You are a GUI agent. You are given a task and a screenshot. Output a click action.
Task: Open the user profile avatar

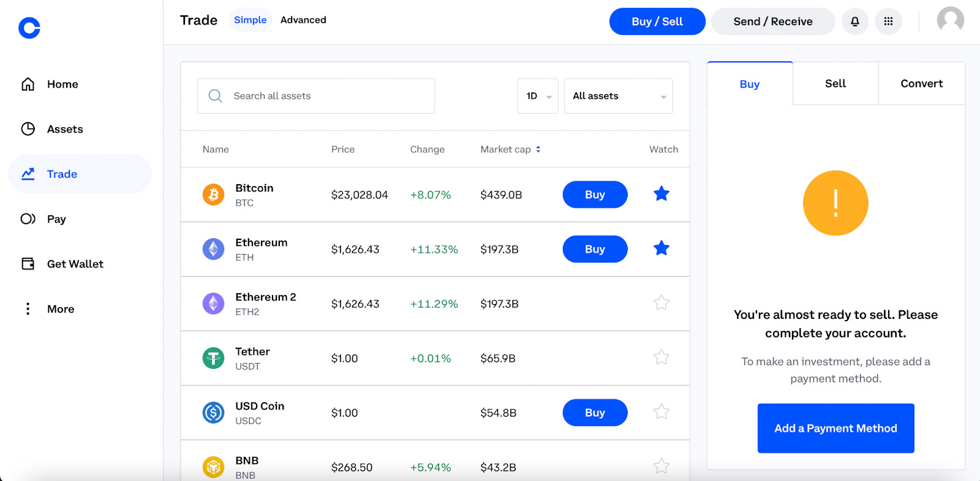(x=951, y=20)
